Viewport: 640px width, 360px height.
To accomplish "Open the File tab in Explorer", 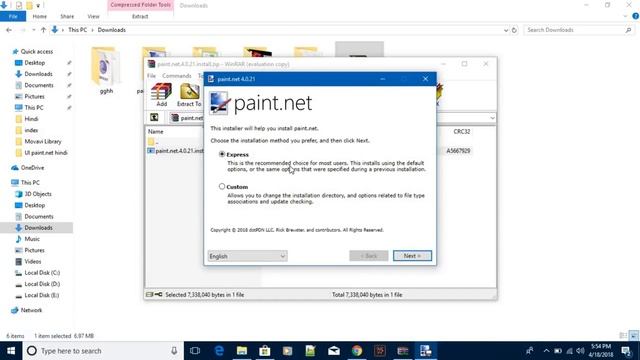I will click(x=13, y=16).
